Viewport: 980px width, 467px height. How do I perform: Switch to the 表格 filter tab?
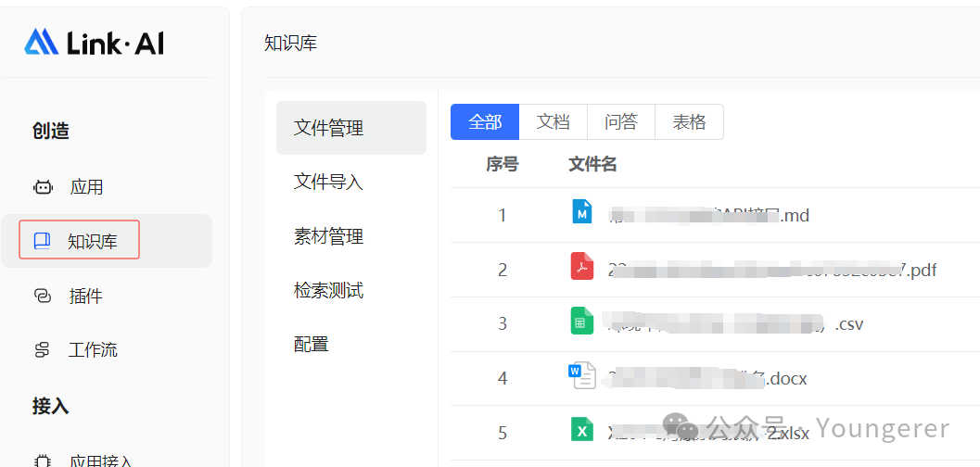tap(689, 122)
